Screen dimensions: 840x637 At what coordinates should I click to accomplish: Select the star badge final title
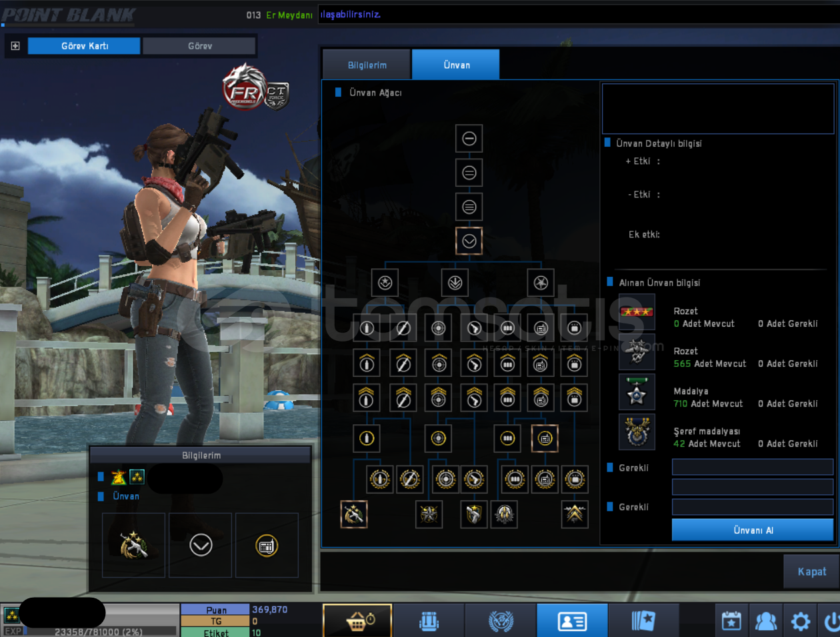pyautogui.click(x=429, y=514)
